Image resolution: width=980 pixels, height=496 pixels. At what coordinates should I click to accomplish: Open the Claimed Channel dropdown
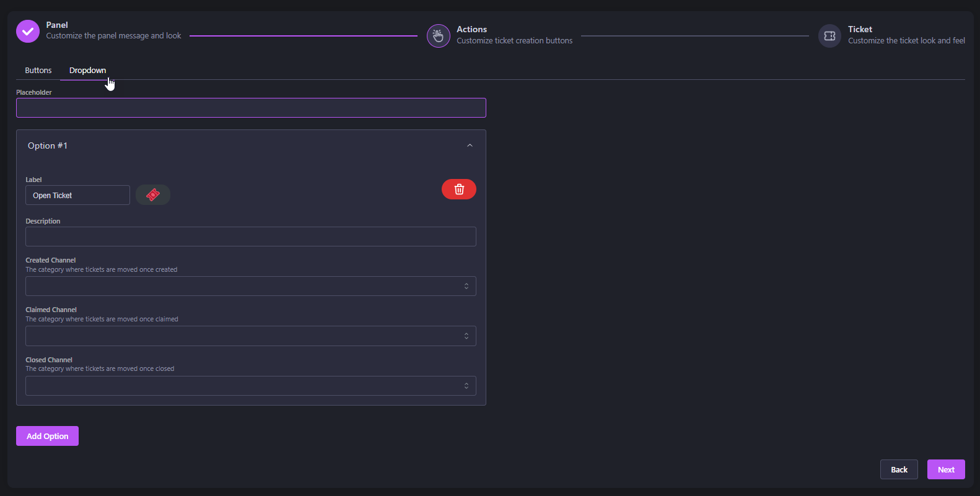pyautogui.click(x=250, y=336)
